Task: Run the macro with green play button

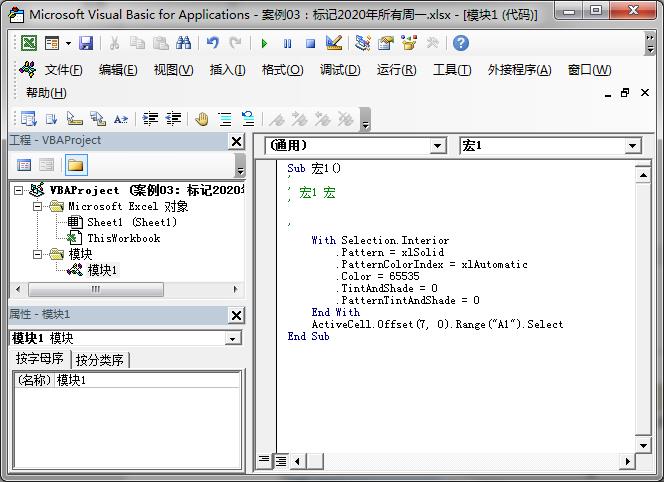Action: (x=264, y=43)
